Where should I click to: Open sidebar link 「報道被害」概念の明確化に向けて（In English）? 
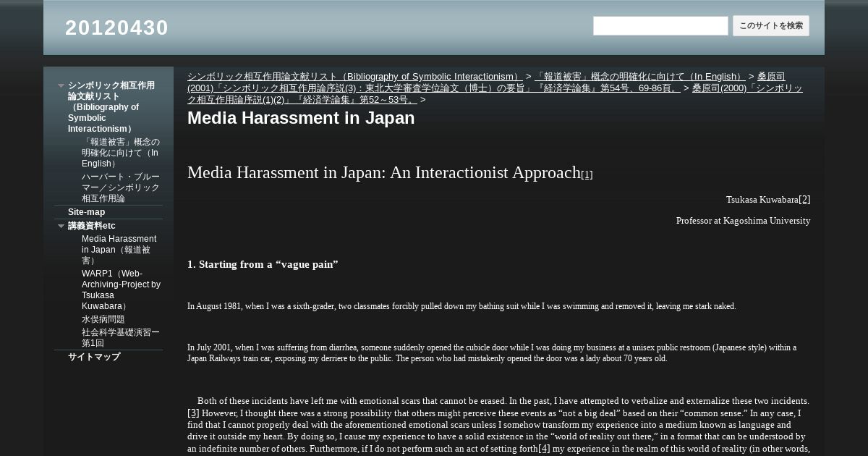click(121, 152)
